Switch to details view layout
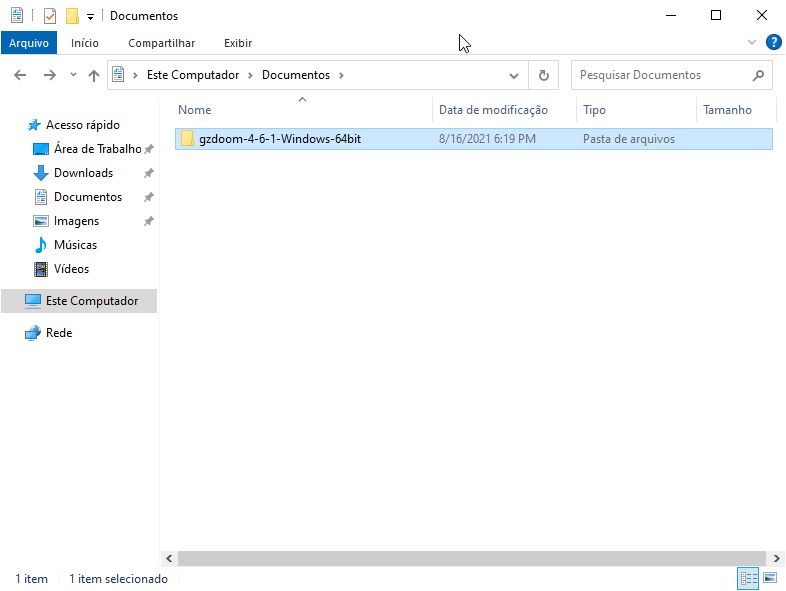The image size is (786, 591). 748,579
